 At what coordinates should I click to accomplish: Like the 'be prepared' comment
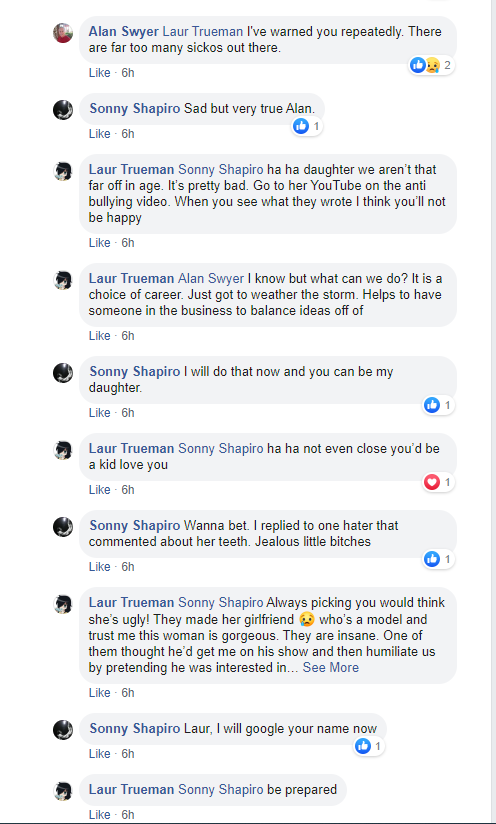pyautogui.click(x=99, y=815)
